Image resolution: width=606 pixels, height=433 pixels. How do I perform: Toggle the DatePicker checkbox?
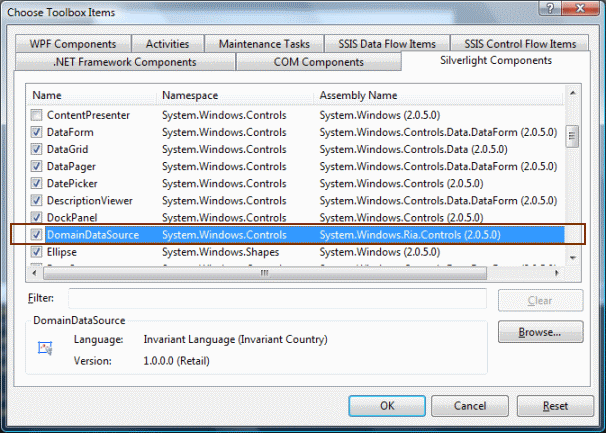point(37,183)
